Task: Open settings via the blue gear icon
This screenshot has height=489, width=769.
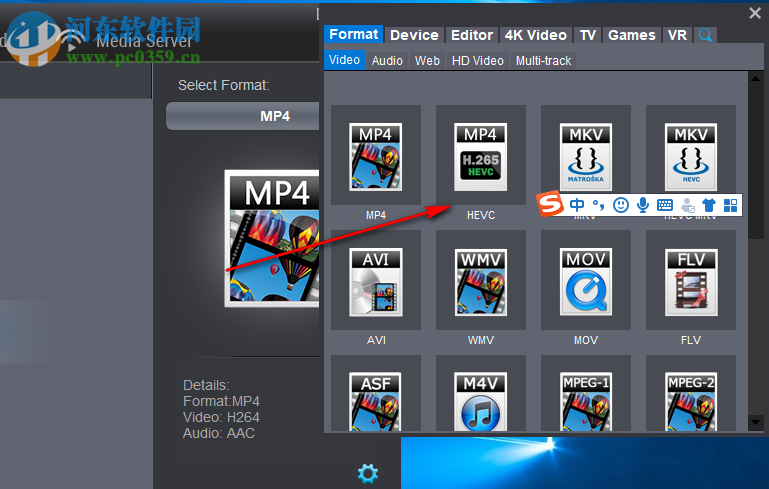Action: pyautogui.click(x=368, y=473)
